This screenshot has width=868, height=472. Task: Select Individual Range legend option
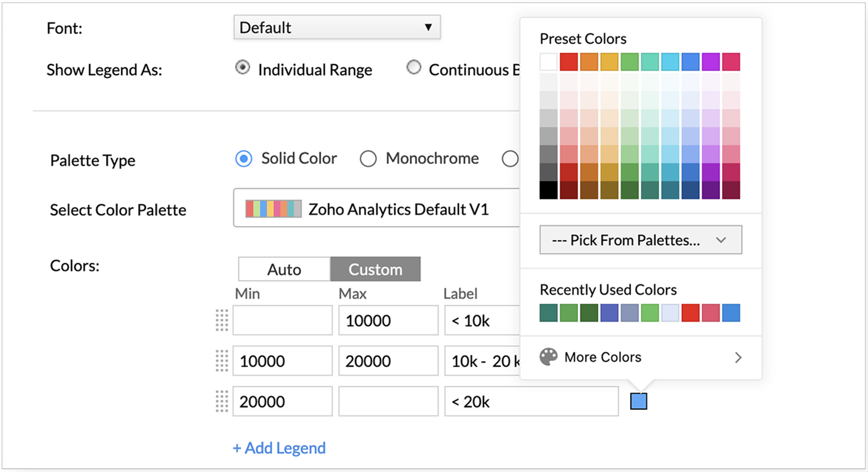point(242,68)
